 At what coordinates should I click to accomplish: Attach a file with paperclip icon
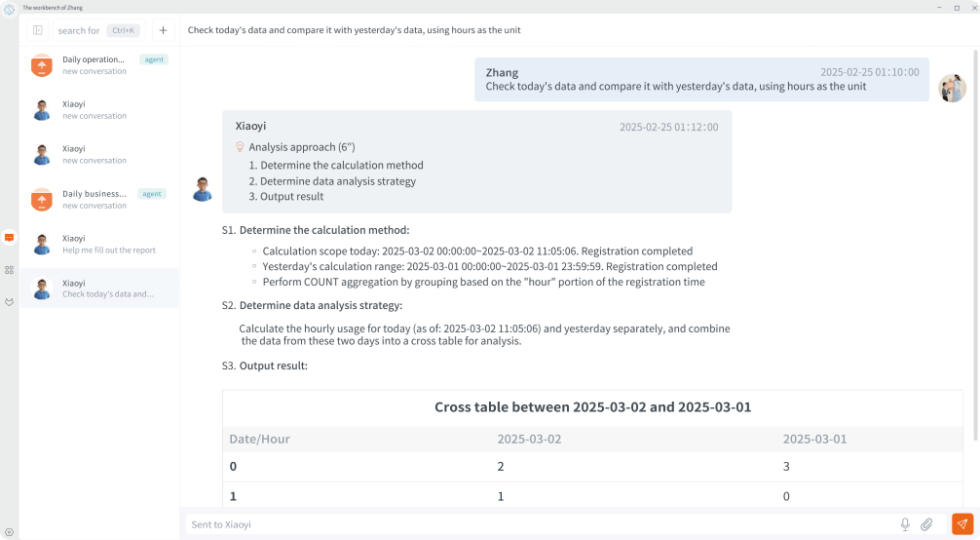pos(926,524)
